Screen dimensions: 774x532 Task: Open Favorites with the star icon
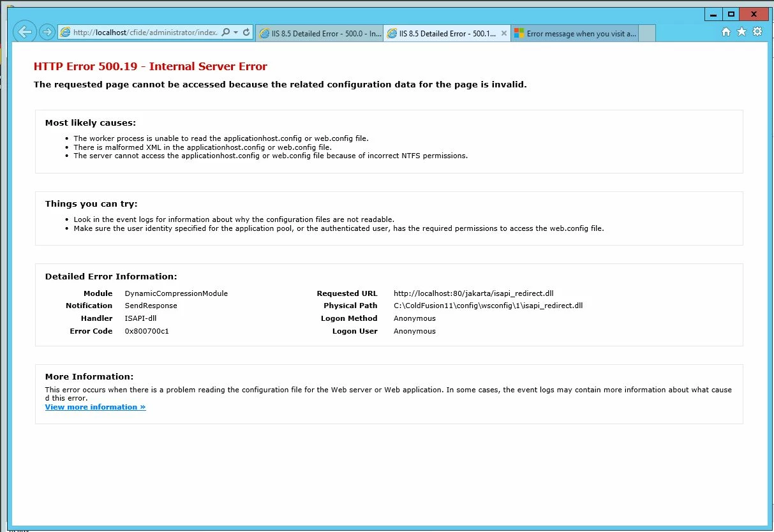click(x=741, y=32)
